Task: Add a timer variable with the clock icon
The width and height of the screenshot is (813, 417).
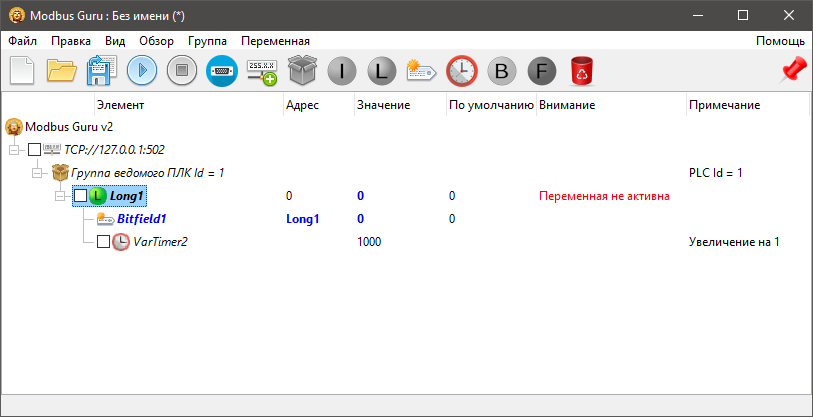Action: tap(461, 71)
